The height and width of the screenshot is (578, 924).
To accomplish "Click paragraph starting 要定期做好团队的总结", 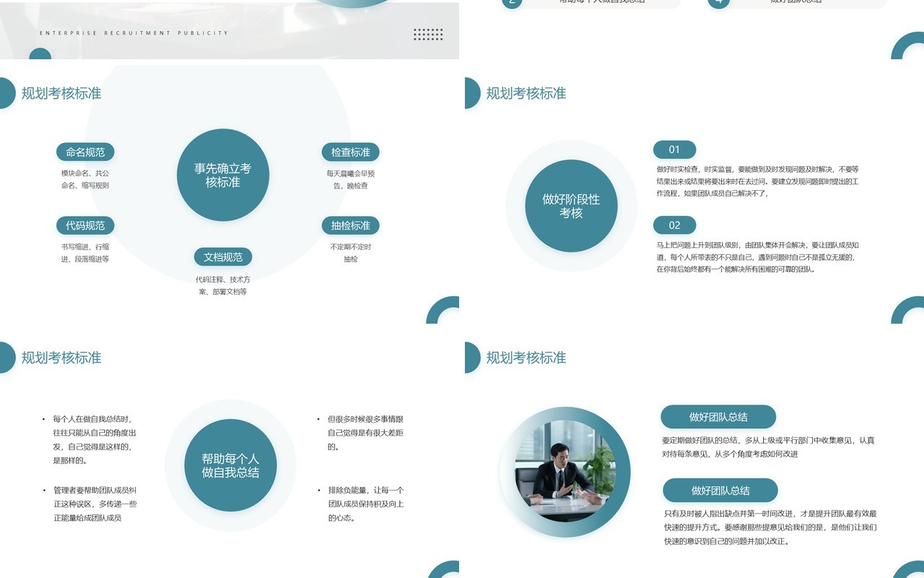I will tap(768, 447).
